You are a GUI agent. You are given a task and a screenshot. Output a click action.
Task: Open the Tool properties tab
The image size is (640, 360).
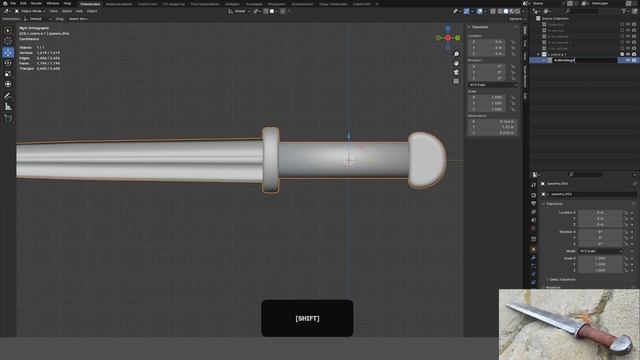[x=533, y=185]
